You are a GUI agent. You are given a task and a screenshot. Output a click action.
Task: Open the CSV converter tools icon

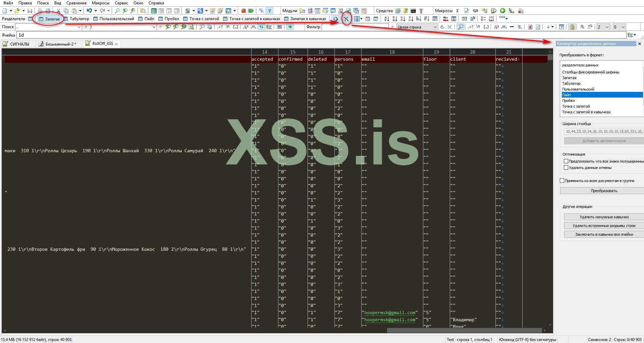coord(346,19)
